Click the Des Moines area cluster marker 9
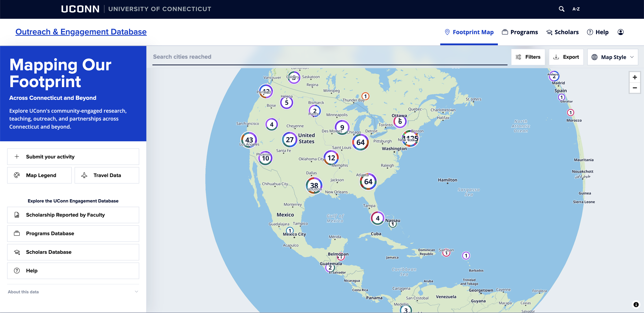The width and height of the screenshot is (644, 313). (342, 127)
